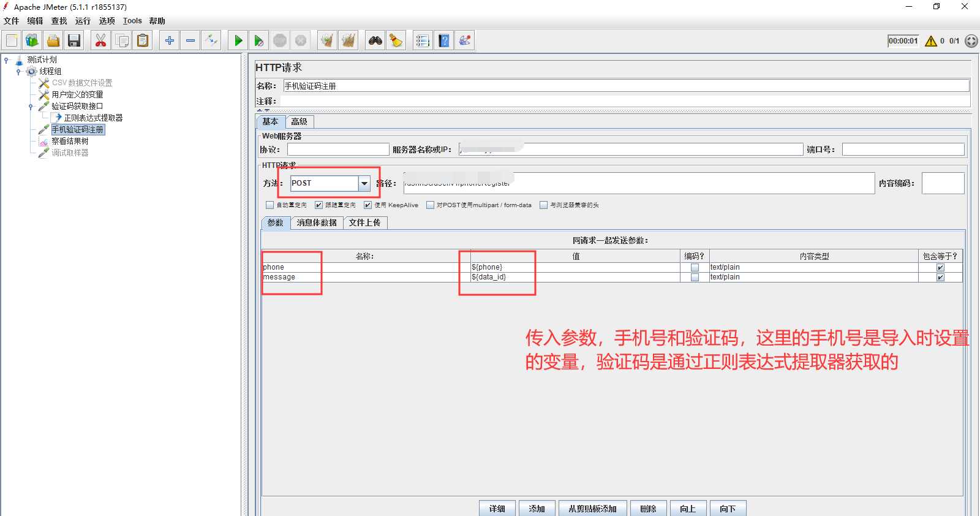Click the warning triangle log icon
Viewport: 980px width, 516px height.
931,41
